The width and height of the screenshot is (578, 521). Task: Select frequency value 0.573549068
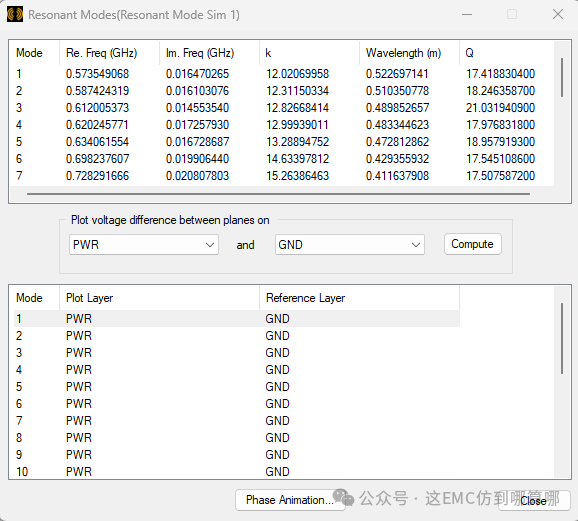(x=97, y=74)
